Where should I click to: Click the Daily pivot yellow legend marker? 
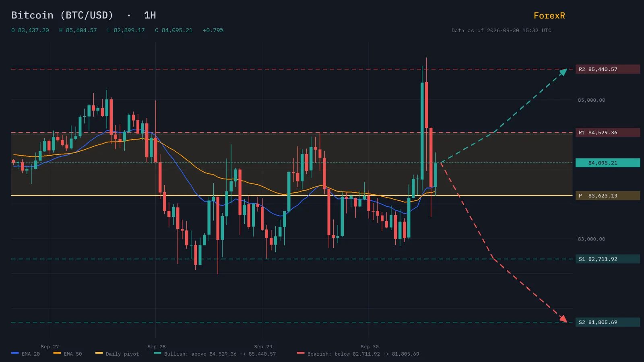(x=99, y=353)
